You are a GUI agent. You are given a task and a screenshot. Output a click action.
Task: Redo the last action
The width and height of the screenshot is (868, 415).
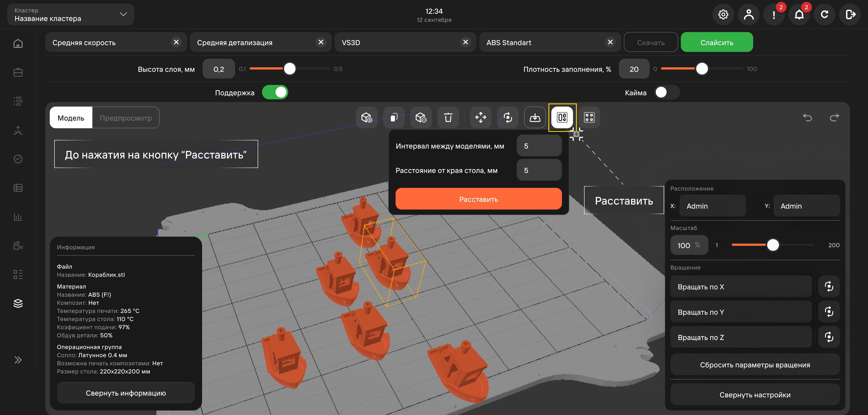[x=835, y=117]
